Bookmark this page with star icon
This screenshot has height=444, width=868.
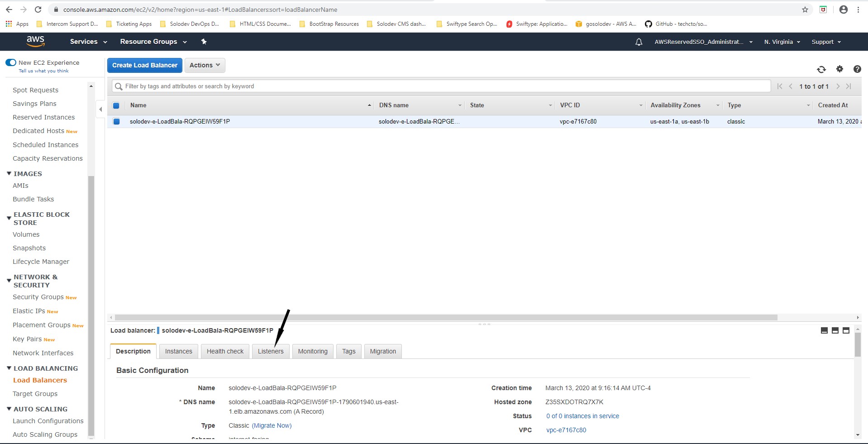pyautogui.click(x=805, y=10)
